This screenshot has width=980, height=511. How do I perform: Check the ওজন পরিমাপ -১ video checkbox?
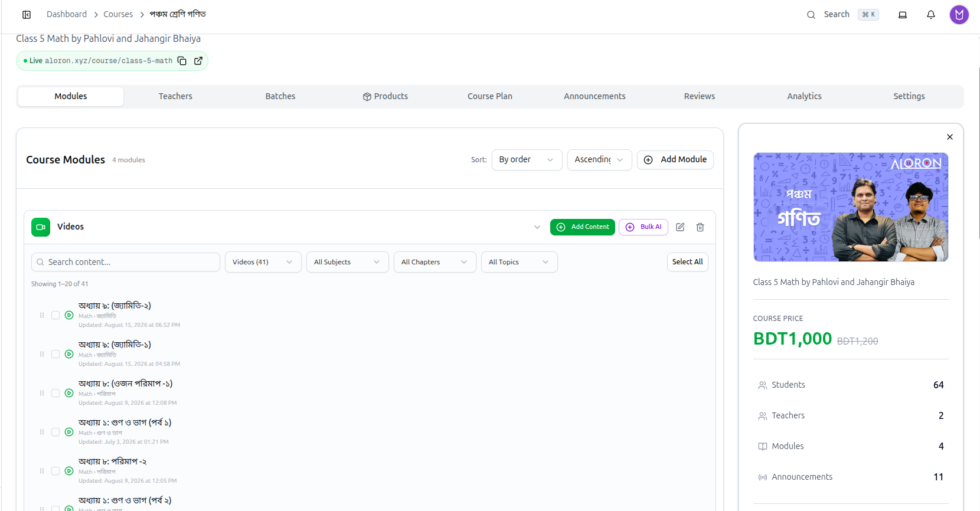point(55,393)
